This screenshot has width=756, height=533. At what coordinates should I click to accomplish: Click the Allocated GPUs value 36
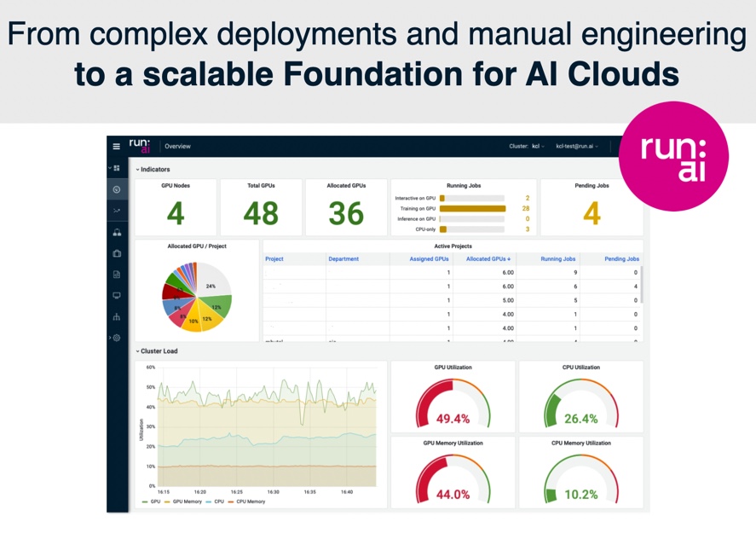(346, 213)
